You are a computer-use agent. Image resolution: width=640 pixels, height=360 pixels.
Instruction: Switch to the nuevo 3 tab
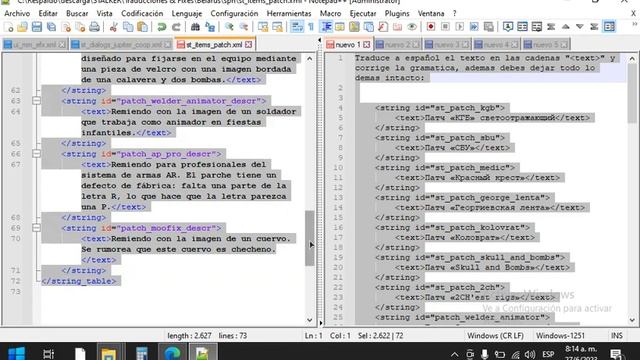[447, 44]
